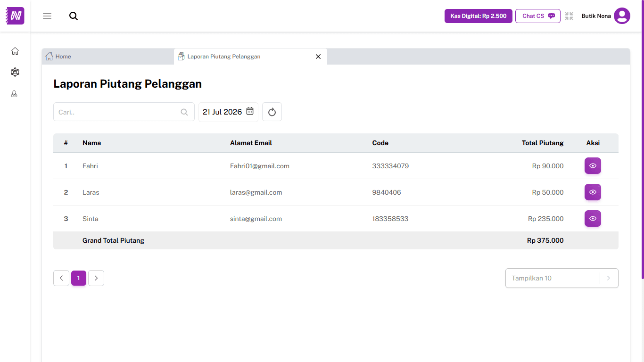Click the name Laras
644x362 pixels.
(91, 192)
